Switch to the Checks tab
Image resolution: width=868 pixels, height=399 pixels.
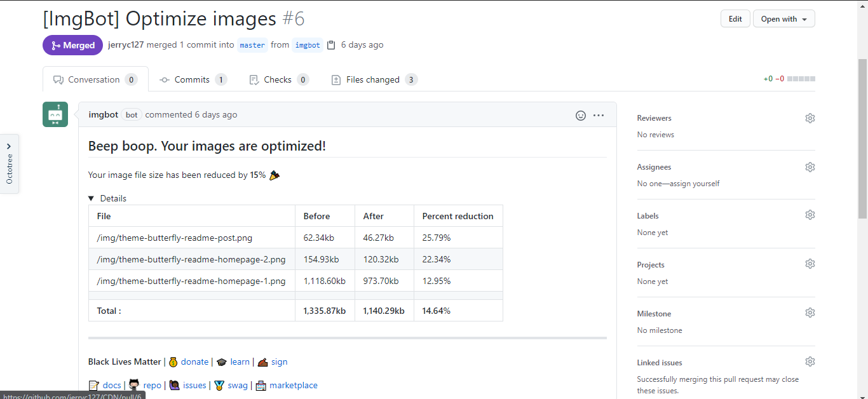tap(279, 79)
